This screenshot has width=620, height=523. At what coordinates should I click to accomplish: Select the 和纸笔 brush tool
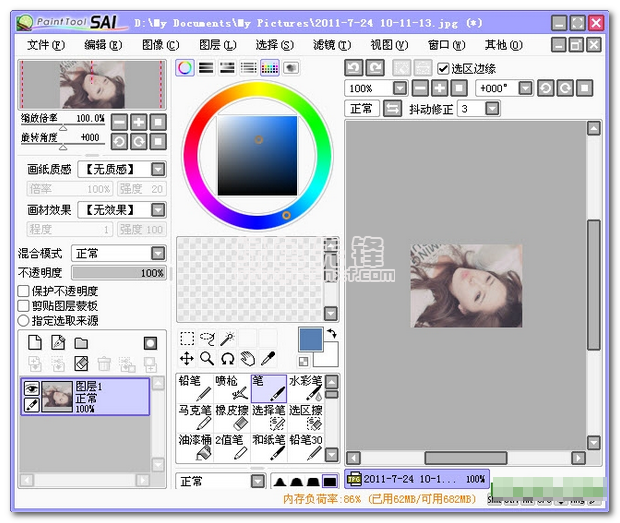[269, 447]
